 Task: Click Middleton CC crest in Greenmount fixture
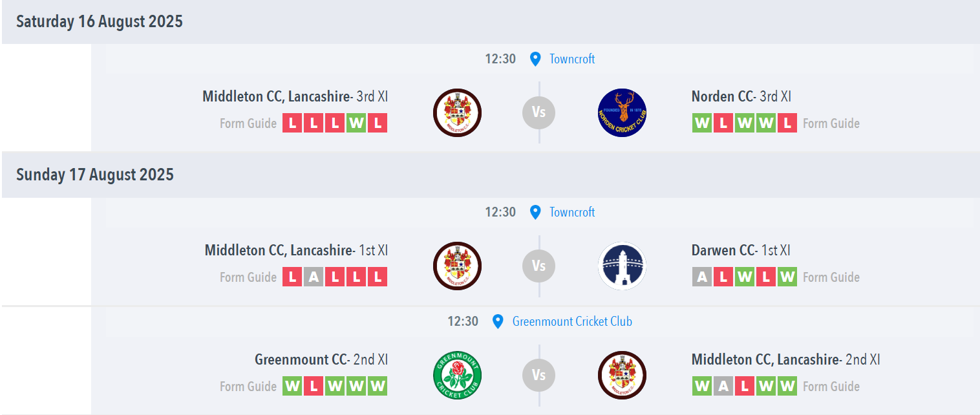622,376
